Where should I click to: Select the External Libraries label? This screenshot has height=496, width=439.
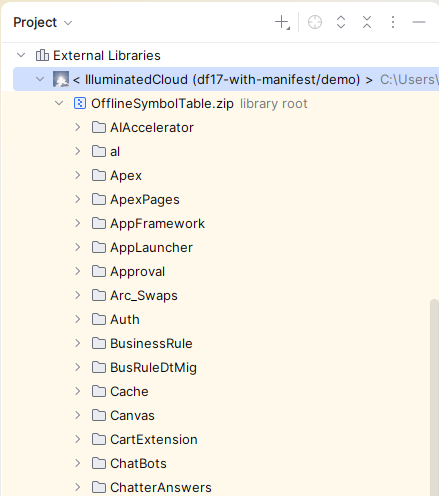point(107,55)
